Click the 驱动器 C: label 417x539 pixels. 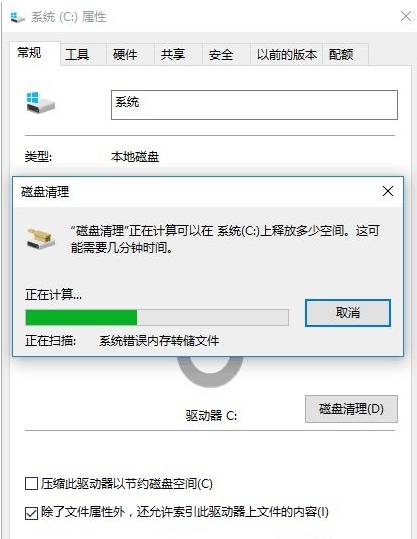[211, 416]
